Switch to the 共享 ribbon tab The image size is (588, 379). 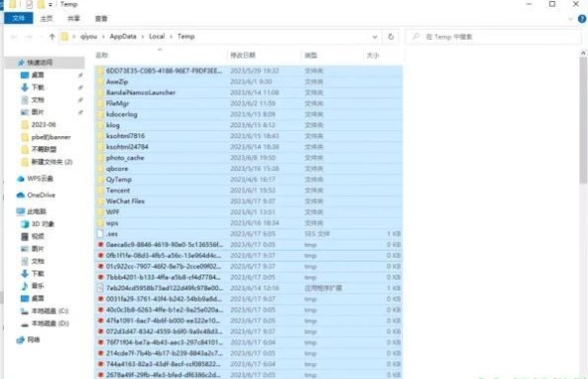pyautogui.click(x=74, y=18)
